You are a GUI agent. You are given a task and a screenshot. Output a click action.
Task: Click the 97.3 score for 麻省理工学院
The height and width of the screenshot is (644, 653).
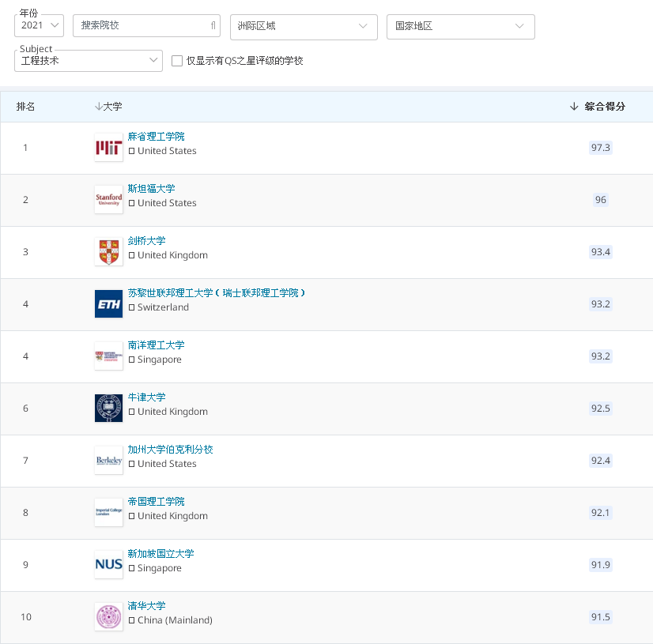coord(601,148)
